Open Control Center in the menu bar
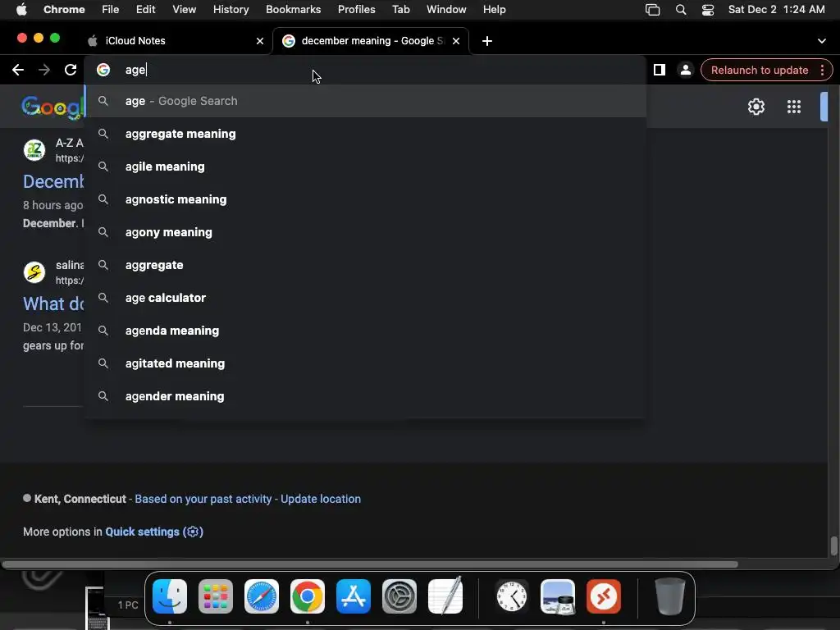Image resolution: width=840 pixels, height=630 pixels. click(708, 10)
